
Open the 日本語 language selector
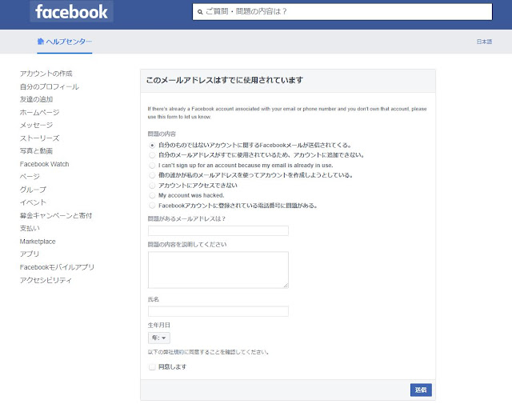click(484, 42)
